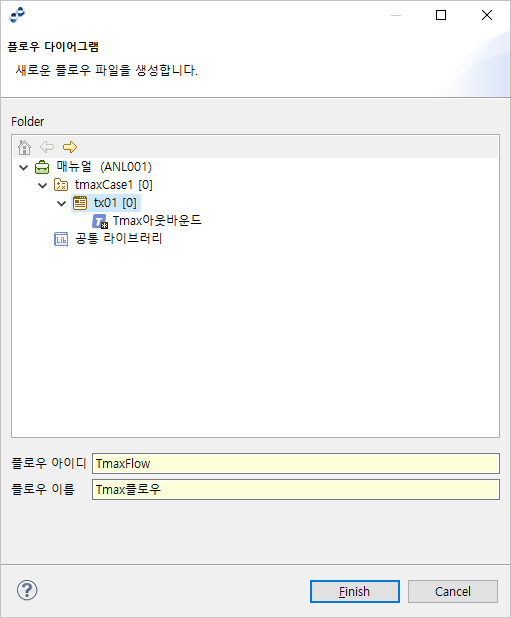Open help via question mark icon
This screenshot has width=511, height=618.
27,590
